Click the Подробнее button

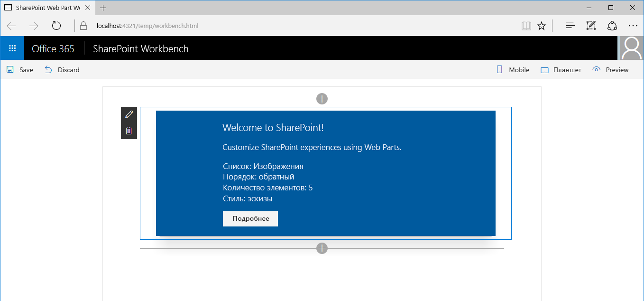tap(250, 219)
